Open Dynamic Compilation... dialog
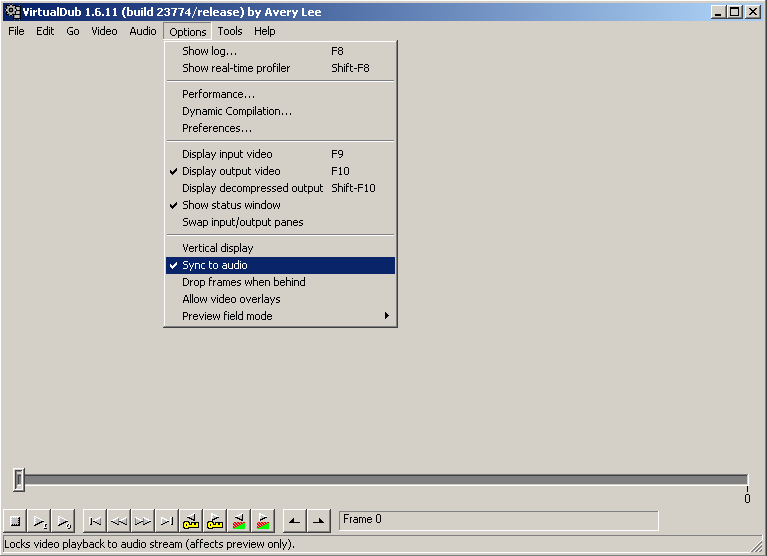 (280, 111)
